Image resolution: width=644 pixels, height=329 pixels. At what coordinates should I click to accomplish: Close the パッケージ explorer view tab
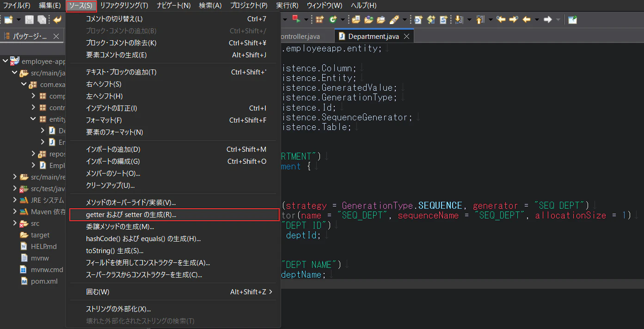tap(56, 36)
